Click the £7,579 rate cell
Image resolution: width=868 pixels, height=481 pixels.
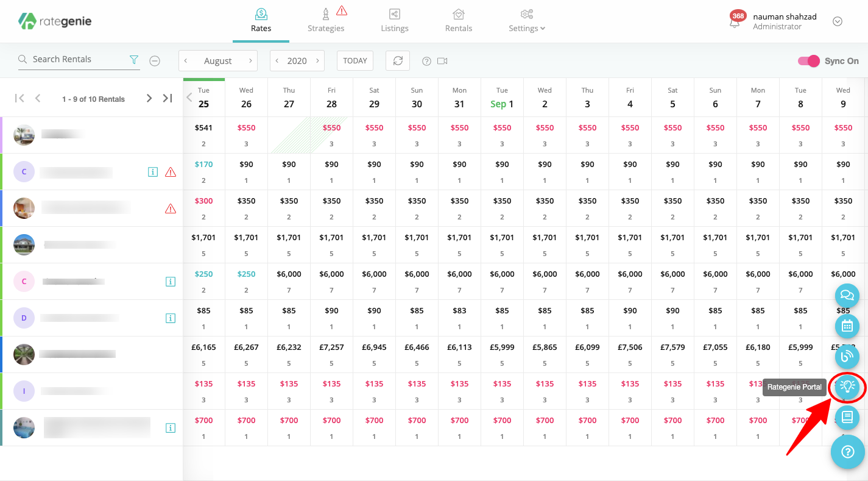click(672, 354)
